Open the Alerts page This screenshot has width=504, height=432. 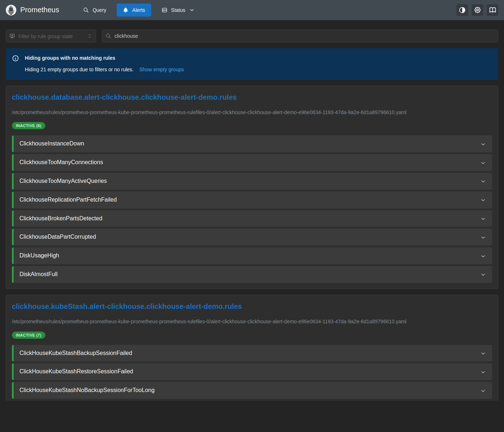134,10
